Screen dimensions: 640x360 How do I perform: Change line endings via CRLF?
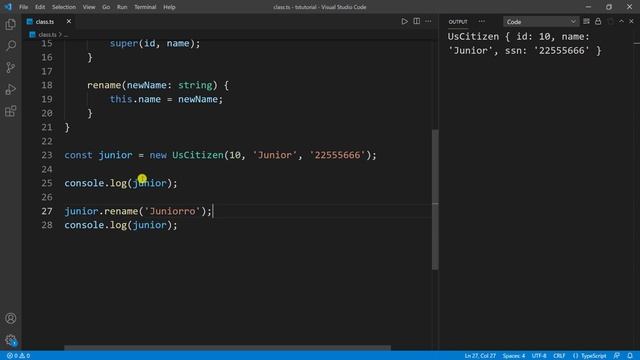(559, 356)
